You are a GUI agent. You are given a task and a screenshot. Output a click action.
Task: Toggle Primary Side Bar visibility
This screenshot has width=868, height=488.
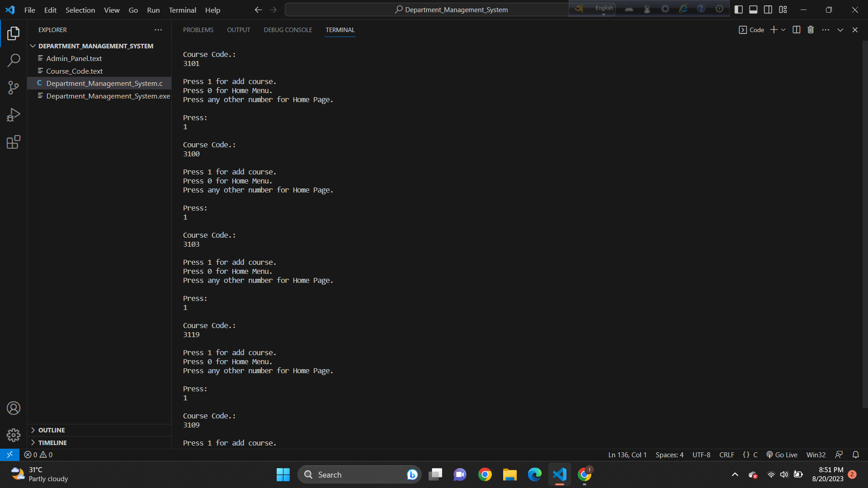(739, 9)
